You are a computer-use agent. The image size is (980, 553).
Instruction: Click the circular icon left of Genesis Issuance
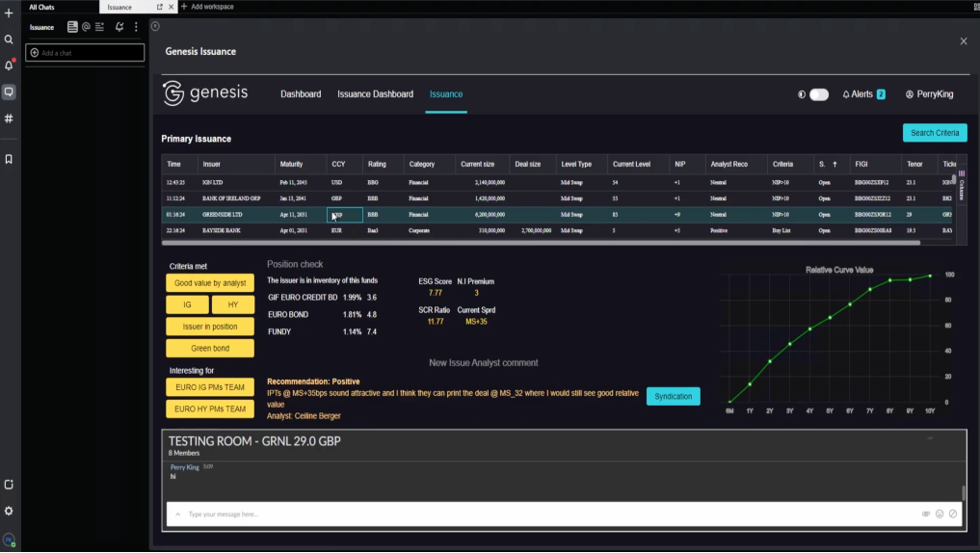point(155,26)
